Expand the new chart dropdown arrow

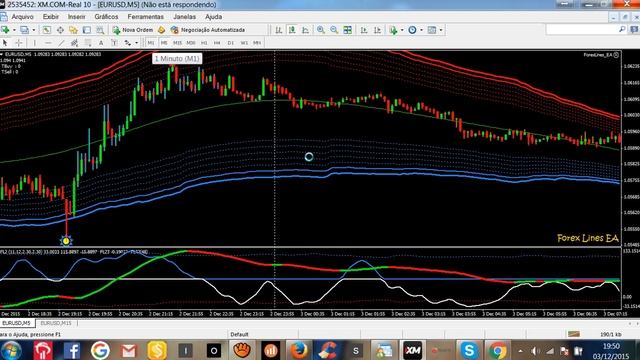tap(14, 30)
